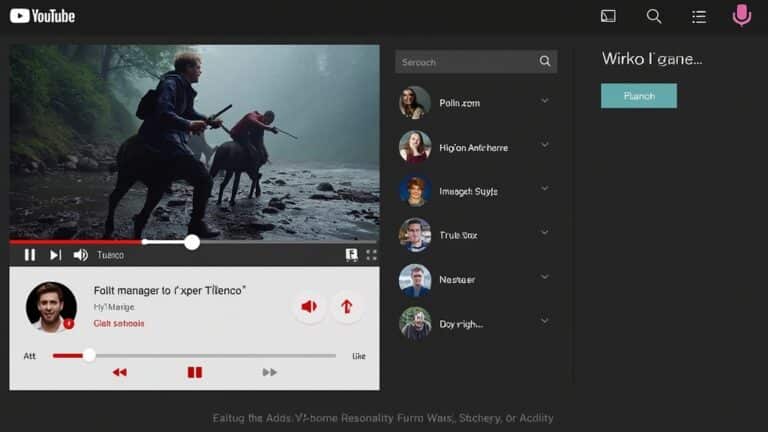Open the cast to screen icon
The image size is (768, 432).
click(608, 16)
